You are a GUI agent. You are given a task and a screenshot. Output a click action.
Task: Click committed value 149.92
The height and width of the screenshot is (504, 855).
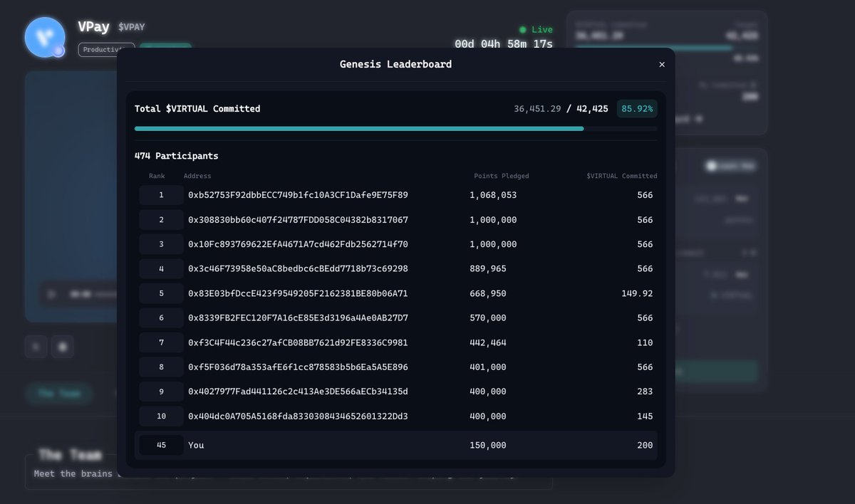click(637, 293)
